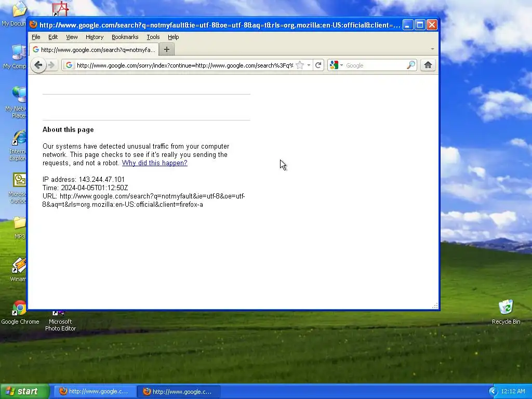Select the Internet Explorer desktop icon

coord(18,145)
